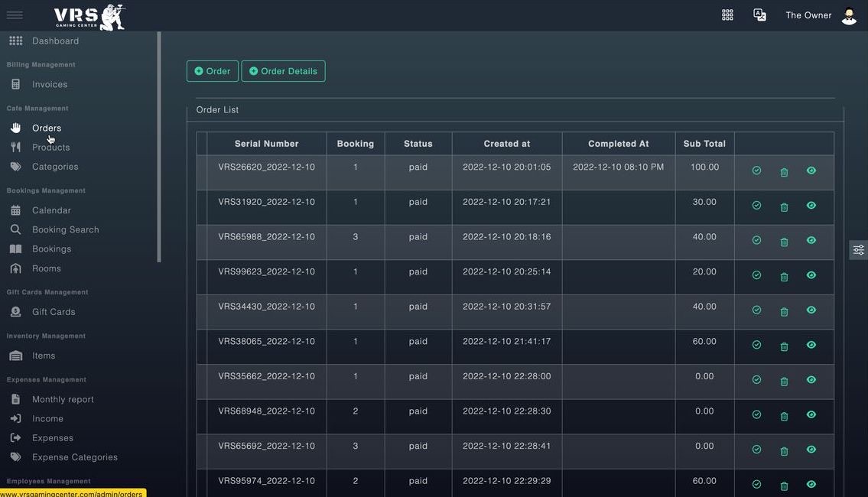This screenshot has height=497, width=868.
Task: Open the hamburger menu icon
Action: pyautogui.click(x=15, y=15)
